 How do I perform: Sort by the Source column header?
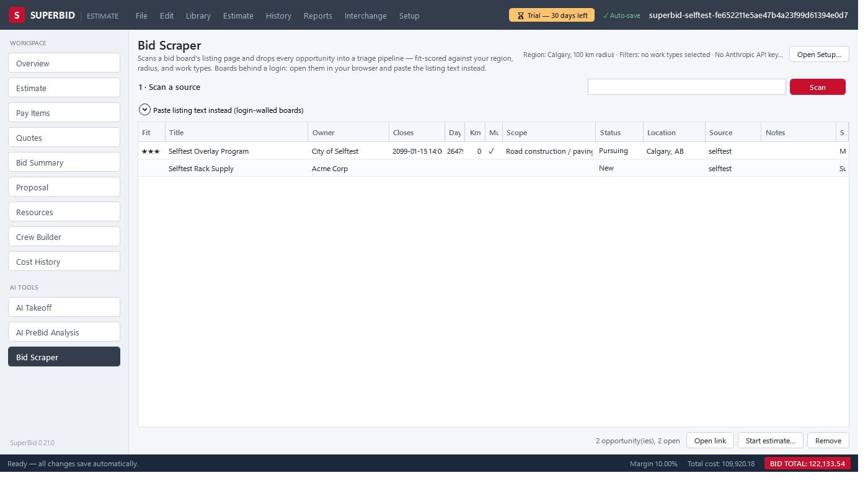click(733, 132)
